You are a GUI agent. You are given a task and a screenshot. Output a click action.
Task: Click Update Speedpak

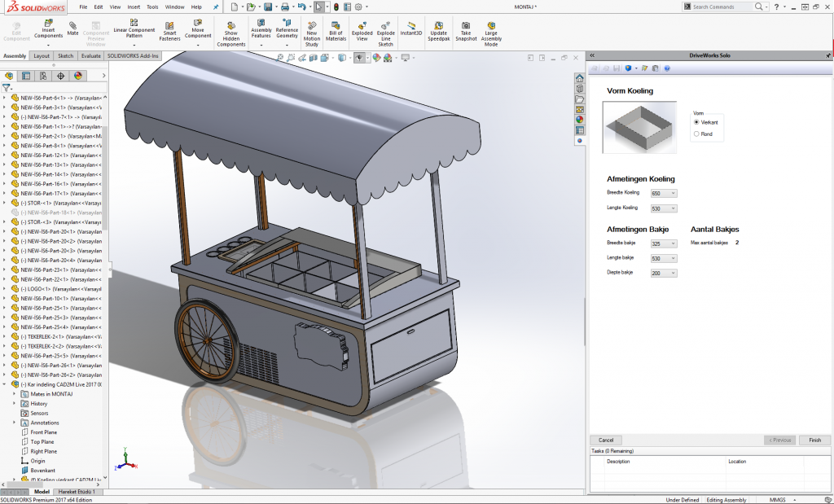(x=439, y=32)
